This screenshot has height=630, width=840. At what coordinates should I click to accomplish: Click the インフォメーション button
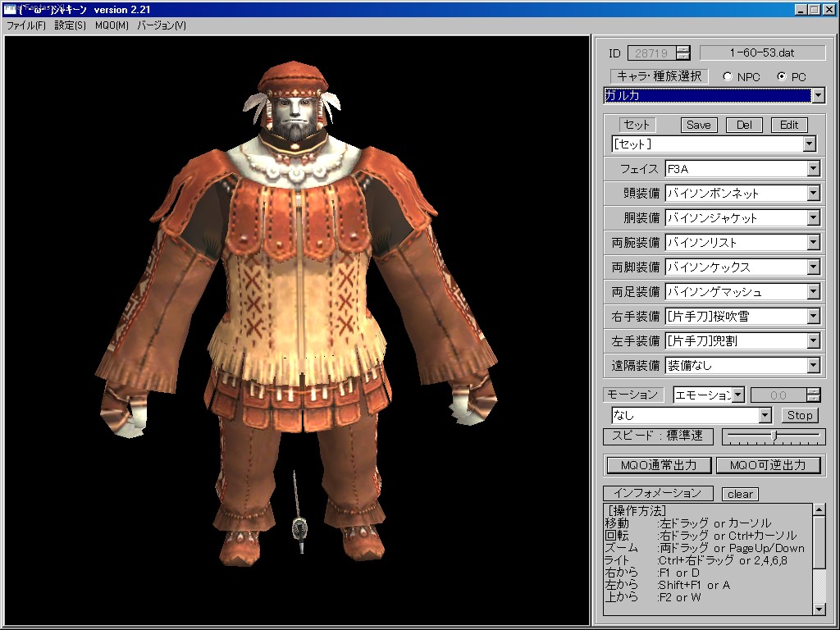coord(658,493)
